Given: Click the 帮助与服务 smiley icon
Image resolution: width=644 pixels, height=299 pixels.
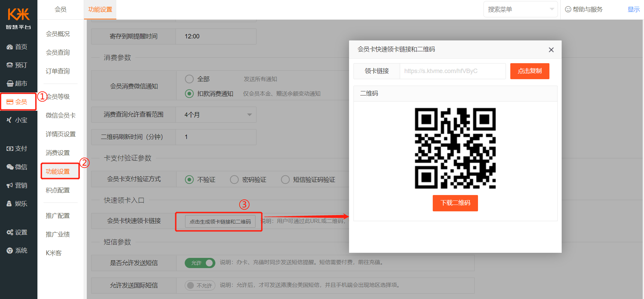Looking at the screenshot, I should coord(568,10).
